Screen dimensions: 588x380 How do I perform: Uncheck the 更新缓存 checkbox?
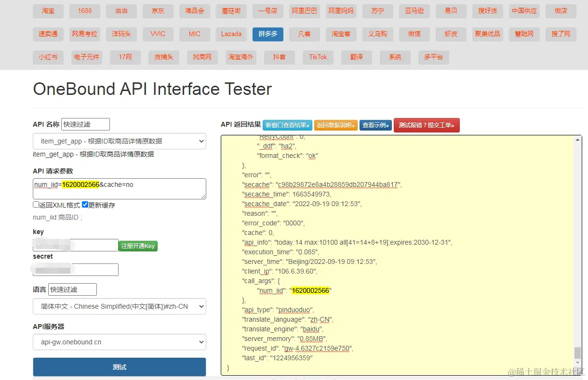coord(85,205)
